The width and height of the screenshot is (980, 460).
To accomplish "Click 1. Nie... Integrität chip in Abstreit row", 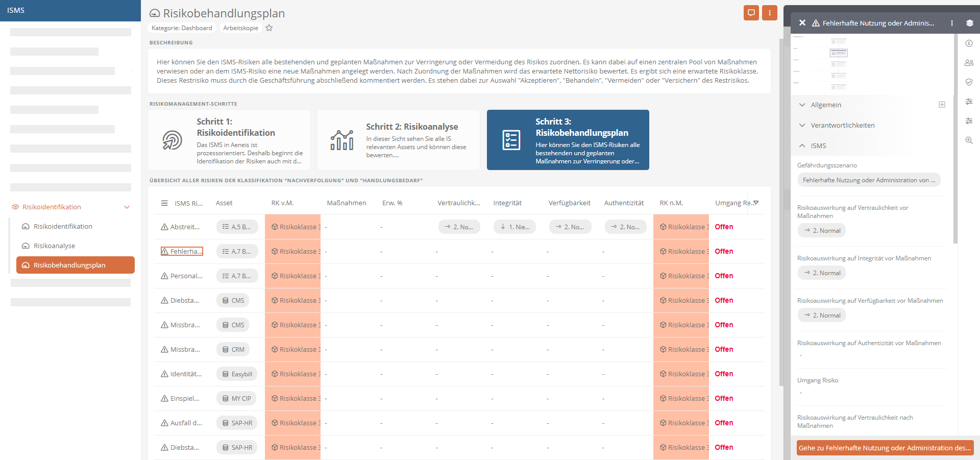I will point(514,227).
